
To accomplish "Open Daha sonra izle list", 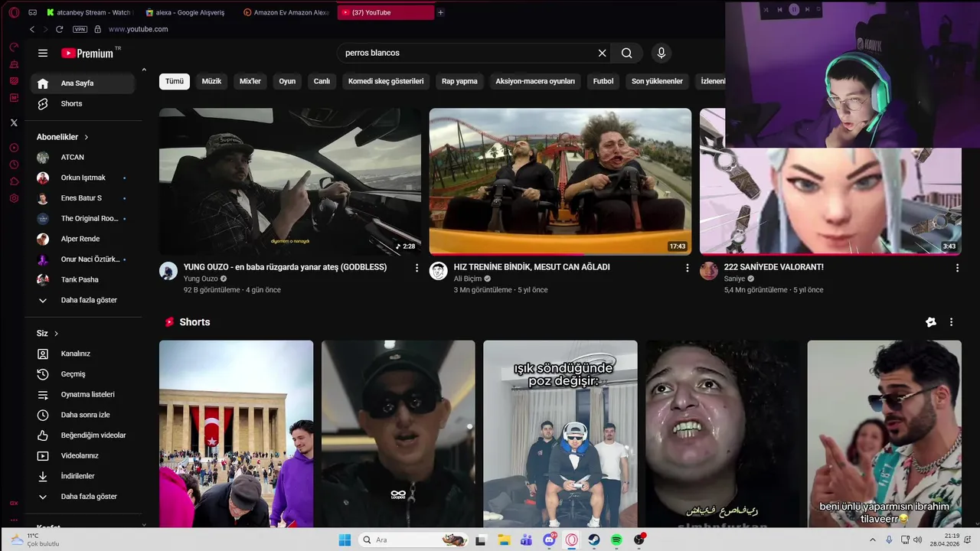I will coord(83,415).
